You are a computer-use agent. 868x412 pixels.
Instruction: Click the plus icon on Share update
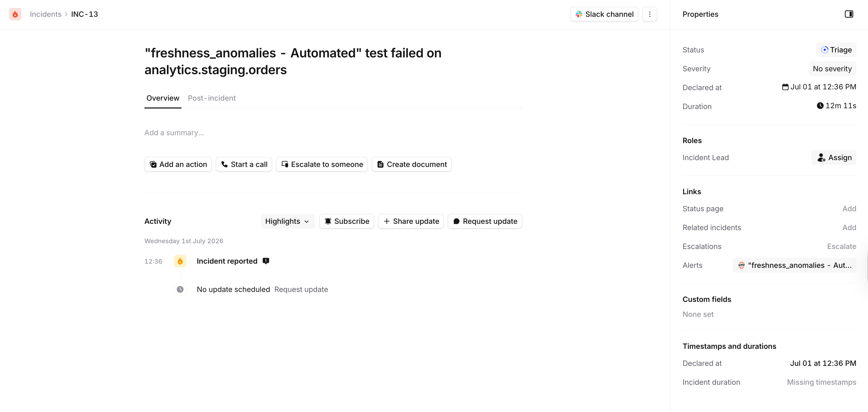pyautogui.click(x=387, y=221)
